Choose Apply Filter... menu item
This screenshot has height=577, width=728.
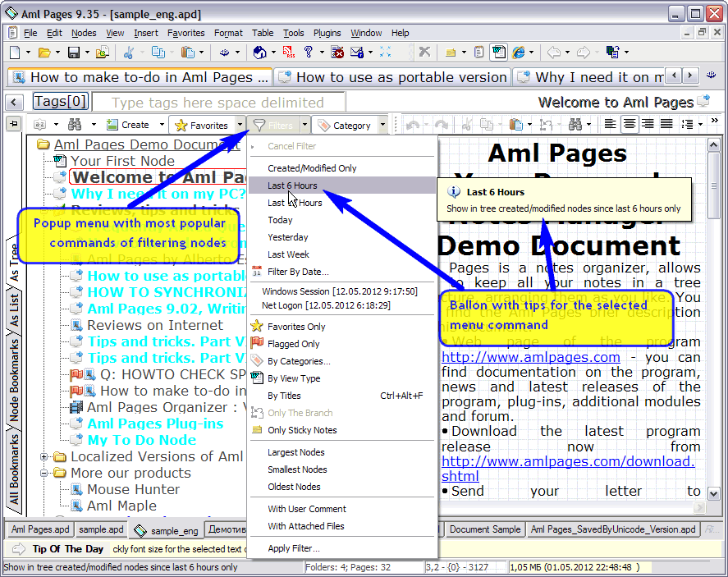pos(342,549)
